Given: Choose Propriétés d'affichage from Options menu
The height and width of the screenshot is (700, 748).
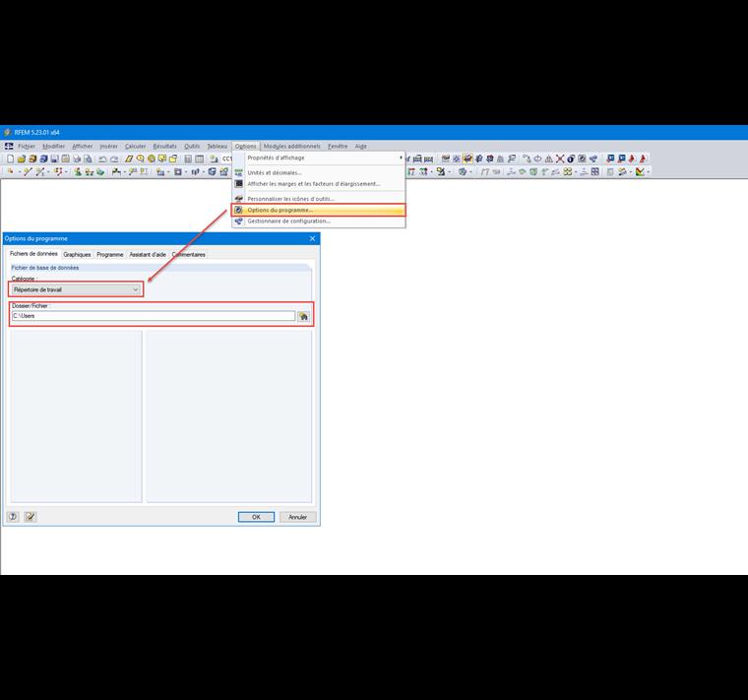Looking at the screenshot, I should pos(319,158).
